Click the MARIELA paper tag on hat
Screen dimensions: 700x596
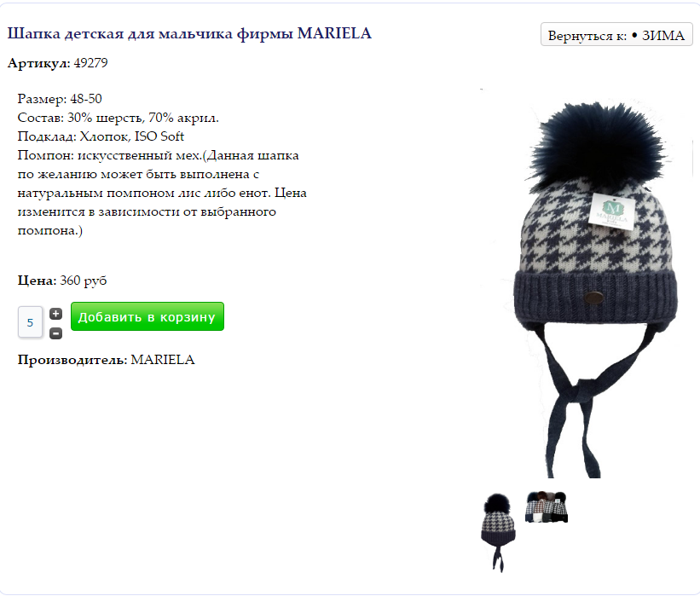611,211
